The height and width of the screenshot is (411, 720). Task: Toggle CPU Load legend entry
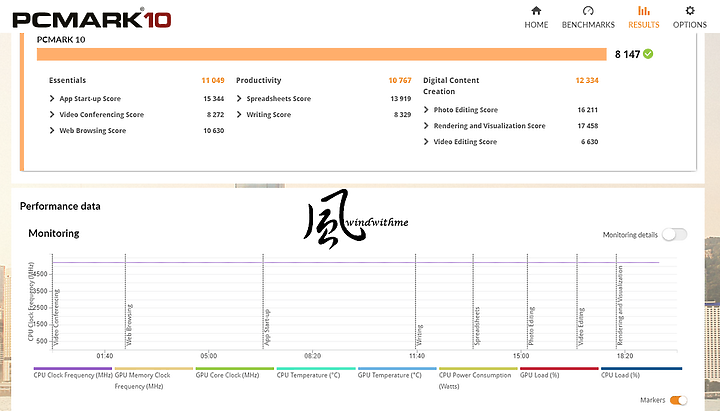(x=641, y=373)
